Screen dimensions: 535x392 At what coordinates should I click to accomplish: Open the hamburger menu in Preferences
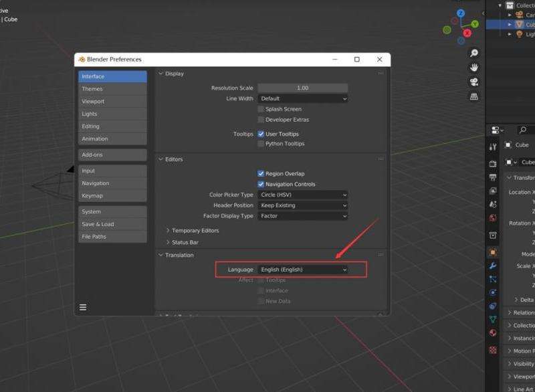83,308
